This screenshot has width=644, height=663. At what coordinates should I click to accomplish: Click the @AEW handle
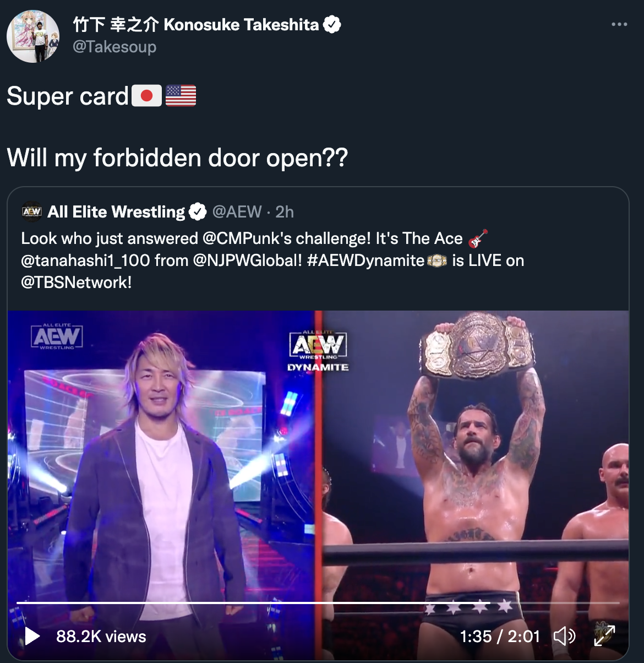click(237, 211)
